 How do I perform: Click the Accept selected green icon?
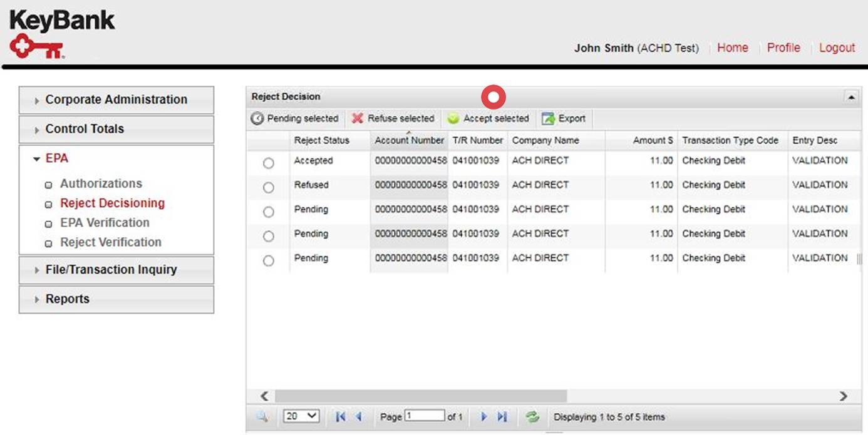[x=453, y=118]
